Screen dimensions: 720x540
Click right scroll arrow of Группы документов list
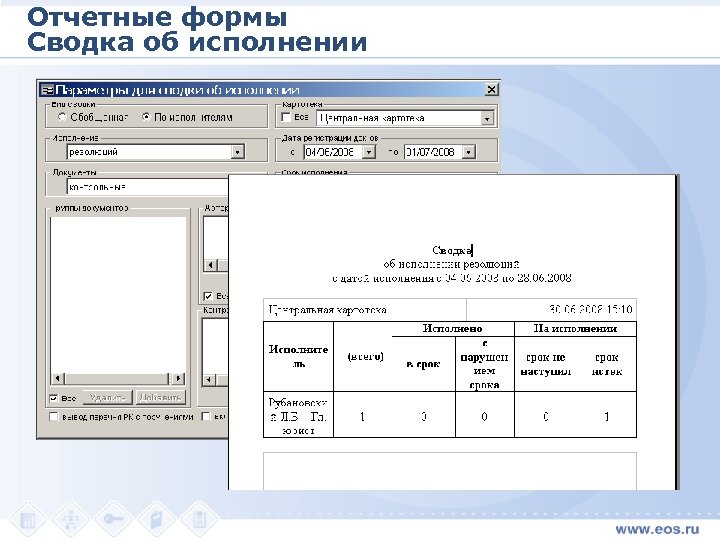[x=178, y=379]
